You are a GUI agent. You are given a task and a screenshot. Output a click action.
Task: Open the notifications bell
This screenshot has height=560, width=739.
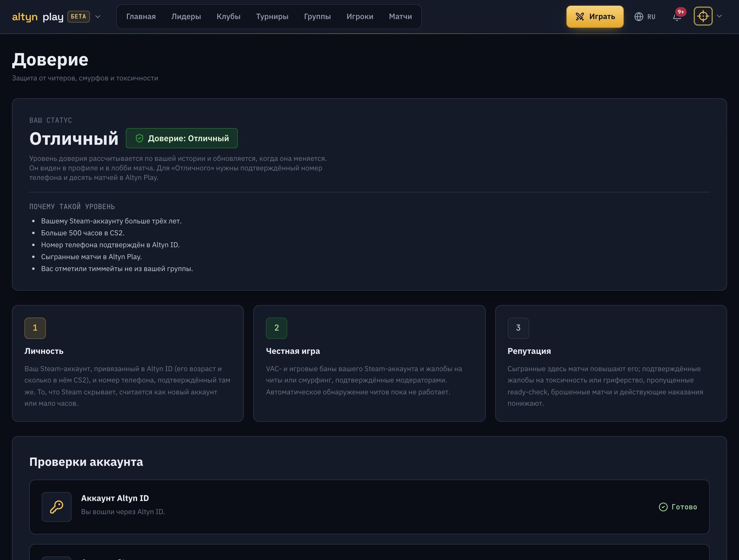click(677, 17)
